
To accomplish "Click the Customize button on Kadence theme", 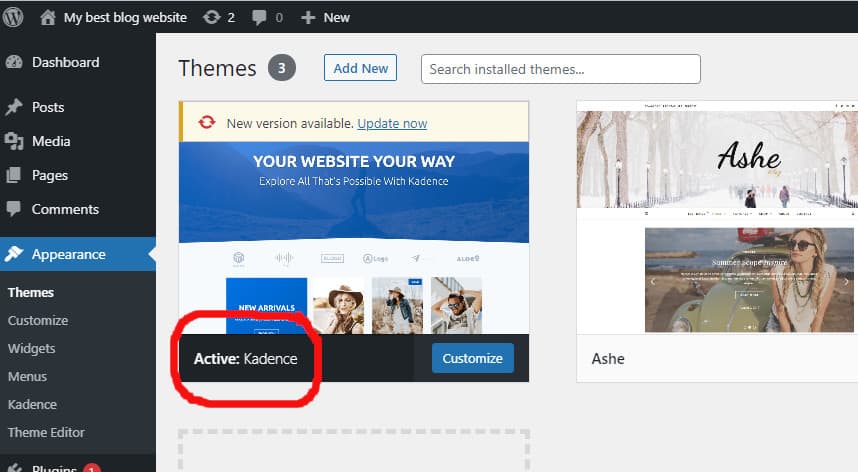I will tap(473, 358).
